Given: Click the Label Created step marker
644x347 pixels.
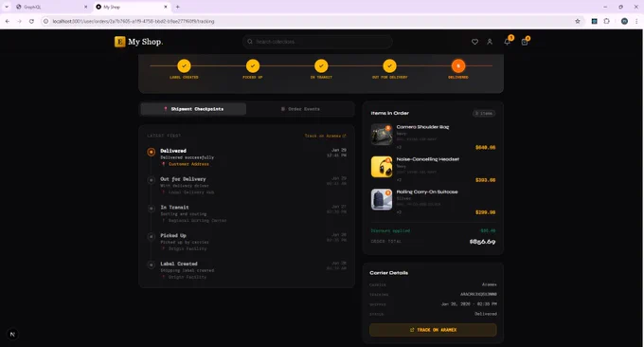Looking at the screenshot, I should 184,65.
